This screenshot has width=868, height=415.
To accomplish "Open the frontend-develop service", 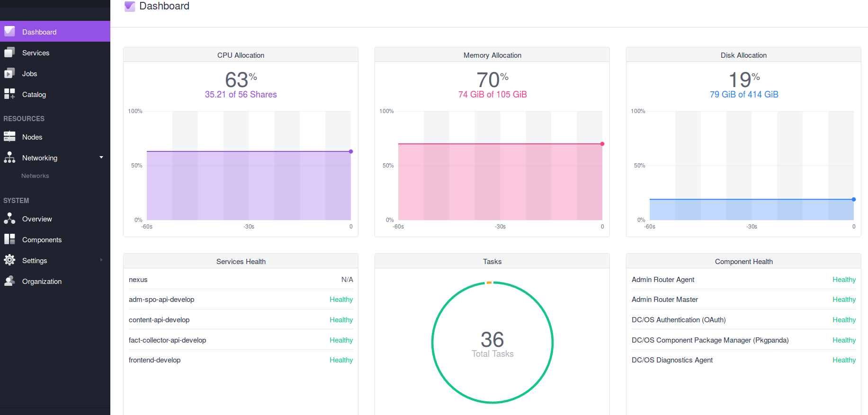I will click(155, 360).
